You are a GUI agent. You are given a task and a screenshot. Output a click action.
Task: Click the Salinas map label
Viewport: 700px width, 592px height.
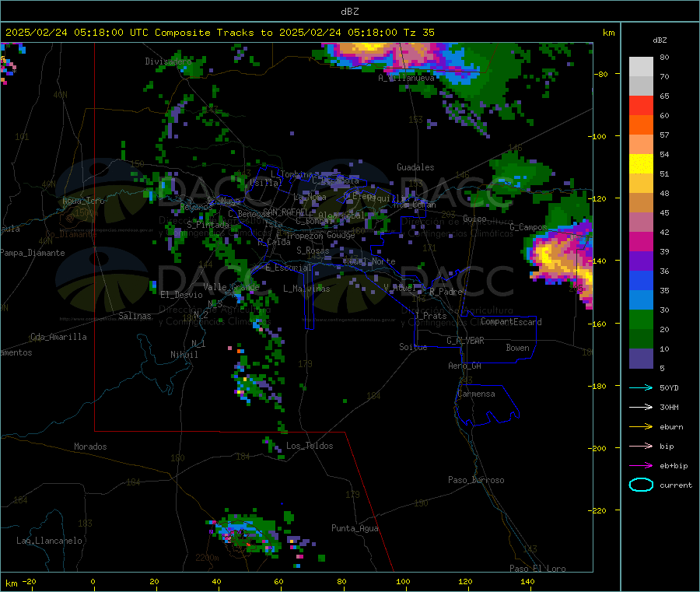135,316
